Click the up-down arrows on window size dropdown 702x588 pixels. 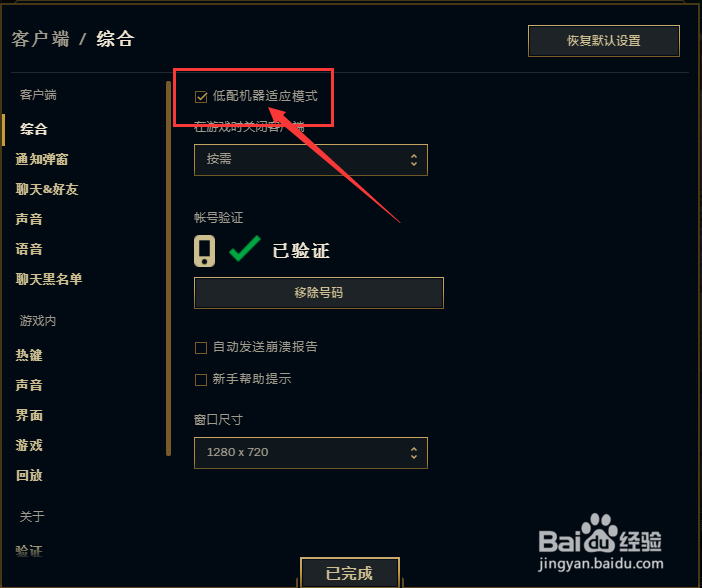[x=414, y=453]
